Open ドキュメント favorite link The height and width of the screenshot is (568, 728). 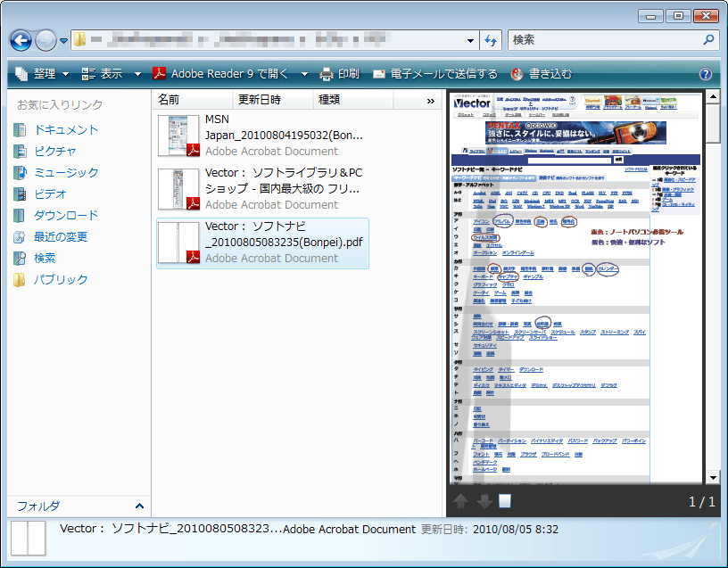pyautogui.click(x=66, y=130)
